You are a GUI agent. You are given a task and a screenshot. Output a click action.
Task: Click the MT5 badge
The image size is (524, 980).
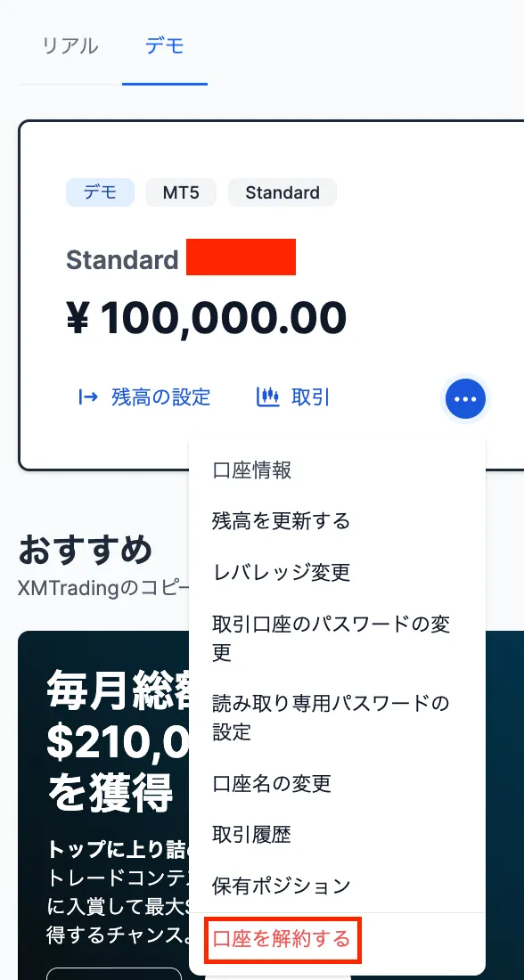coord(181,192)
